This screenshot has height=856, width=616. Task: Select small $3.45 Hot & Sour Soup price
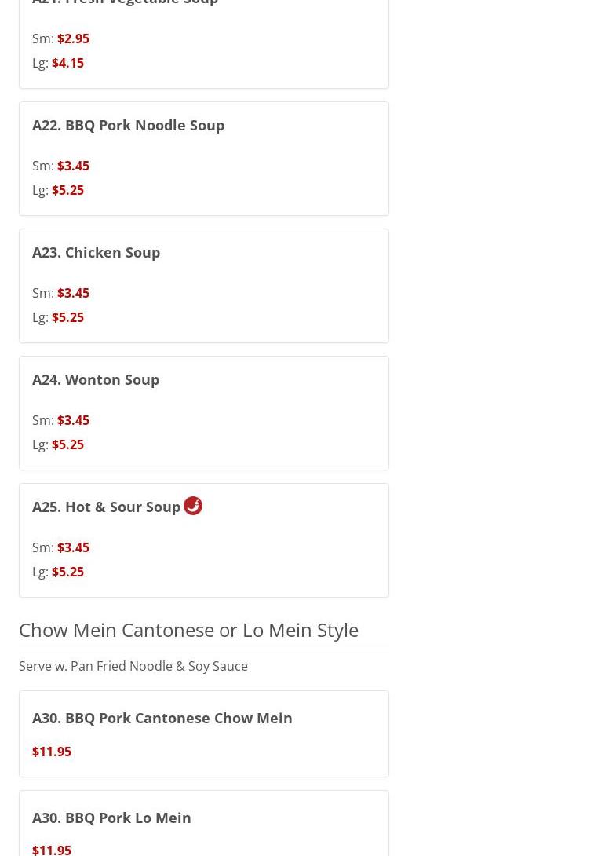73,547
